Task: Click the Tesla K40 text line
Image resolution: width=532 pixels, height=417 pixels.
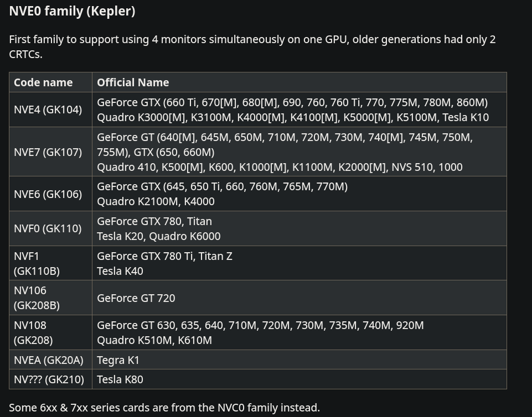Action: [x=120, y=271]
